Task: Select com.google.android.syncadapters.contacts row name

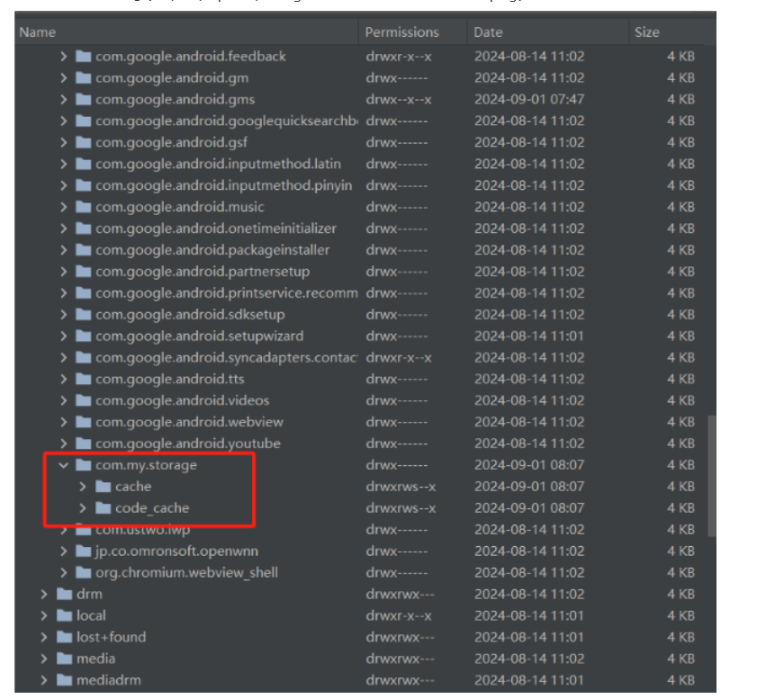Action: pyautogui.click(x=227, y=357)
